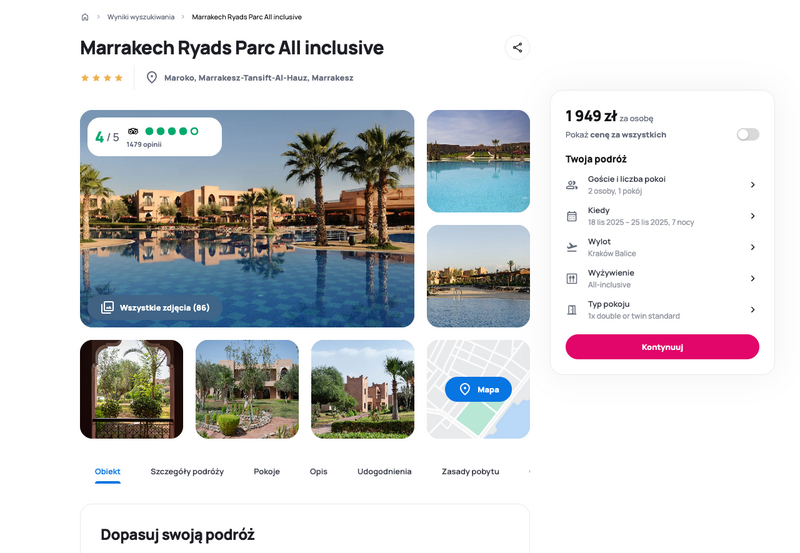
Task: Click the airplane departure icon by Wylot
Action: coord(572,247)
